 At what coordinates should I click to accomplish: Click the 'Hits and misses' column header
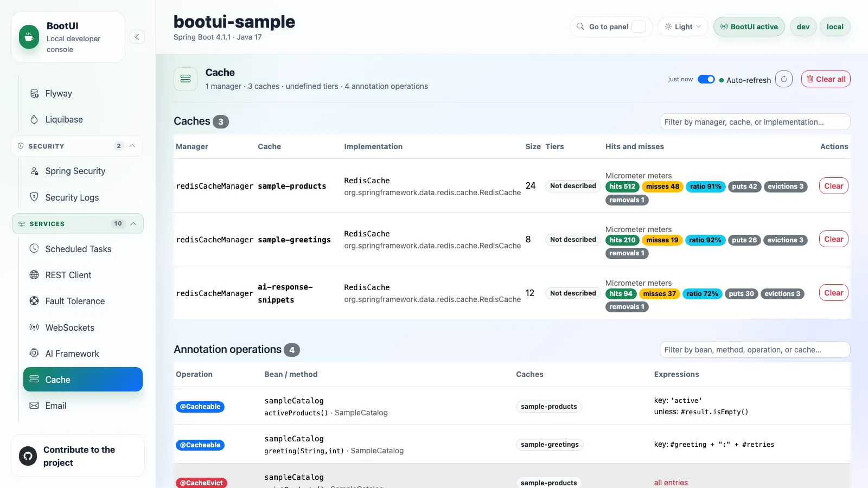click(634, 146)
